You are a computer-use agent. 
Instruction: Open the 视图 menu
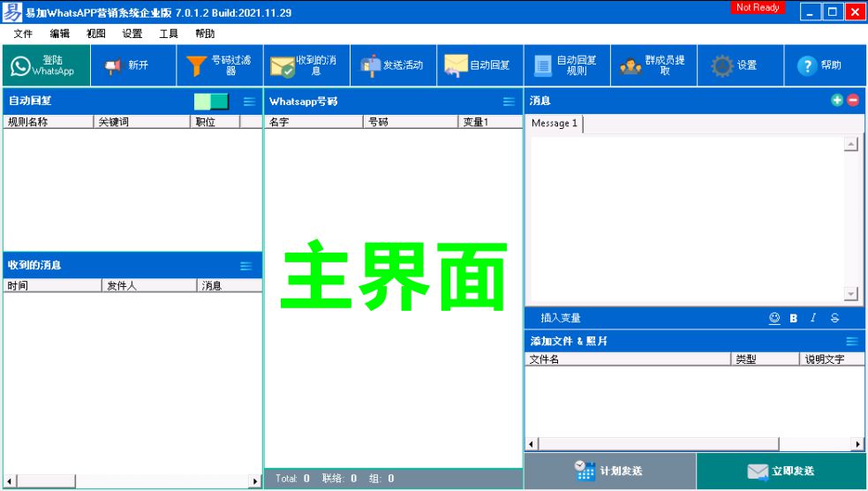point(95,34)
